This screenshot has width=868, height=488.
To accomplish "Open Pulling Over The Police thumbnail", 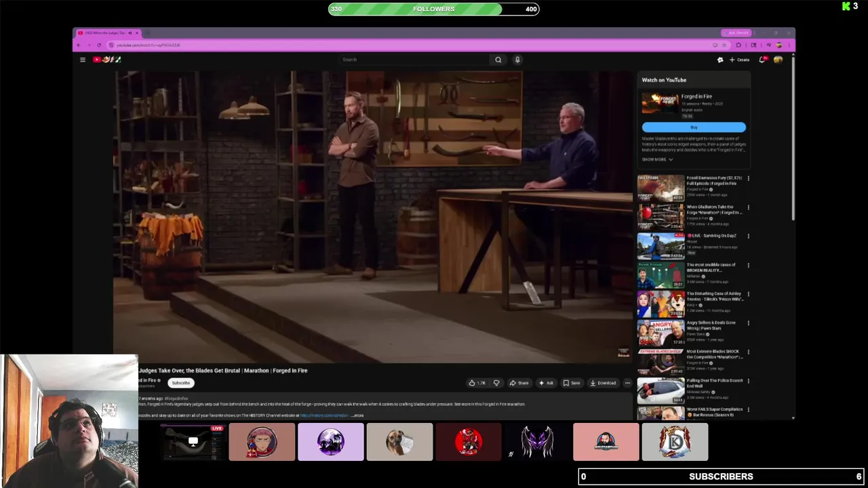I will coord(661,390).
